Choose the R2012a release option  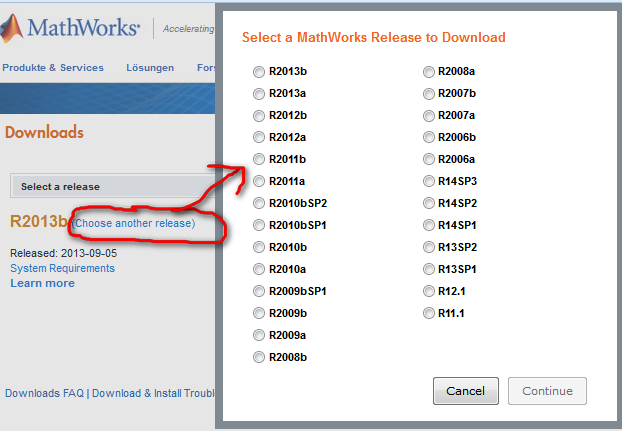pos(259,138)
